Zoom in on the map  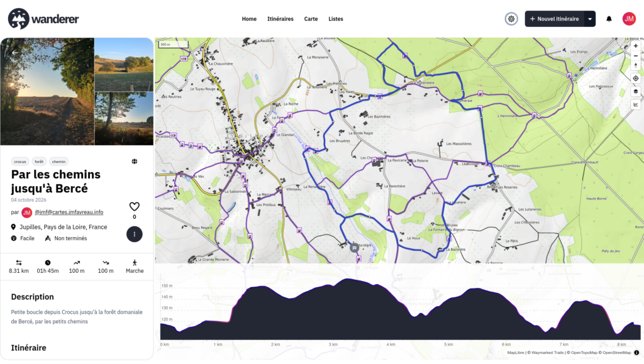(x=635, y=46)
